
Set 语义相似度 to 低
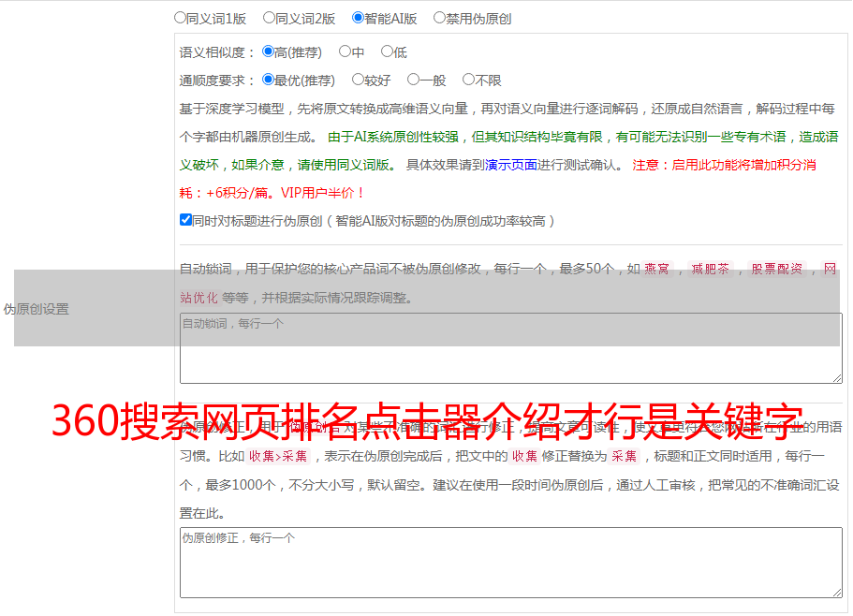[x=387, y=51]
